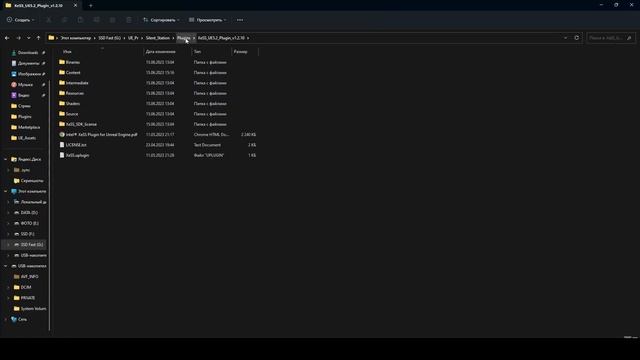
Task: Sort by the Имя (Name) column header
Action: [67, 52]
